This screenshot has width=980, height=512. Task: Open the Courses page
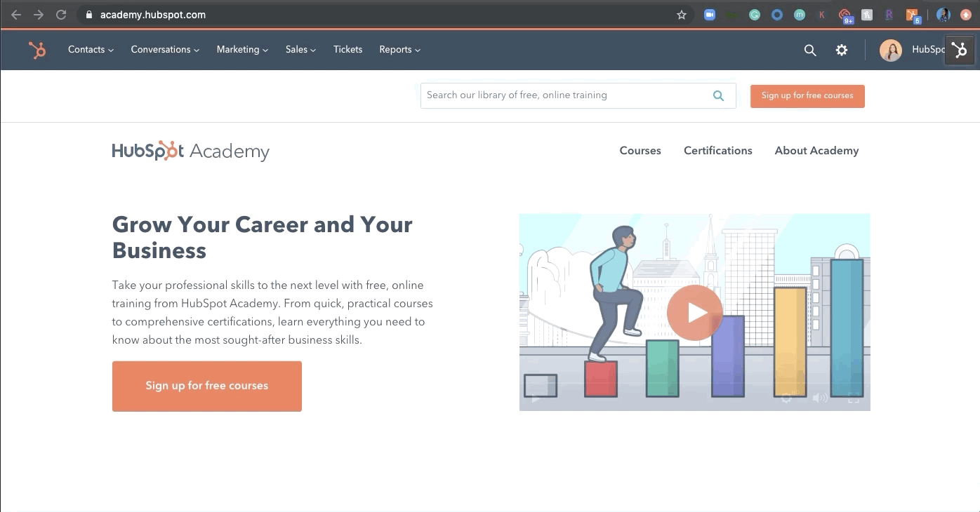640,151
